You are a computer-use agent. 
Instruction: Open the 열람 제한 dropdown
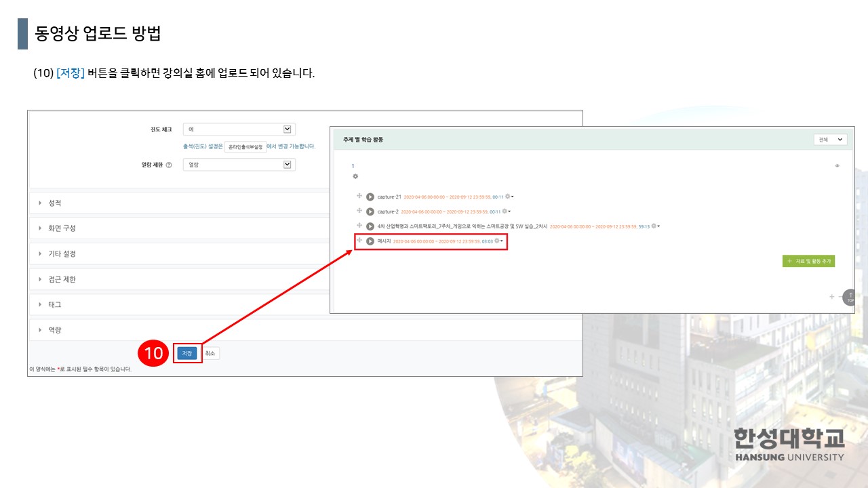[x=239, y=165]
